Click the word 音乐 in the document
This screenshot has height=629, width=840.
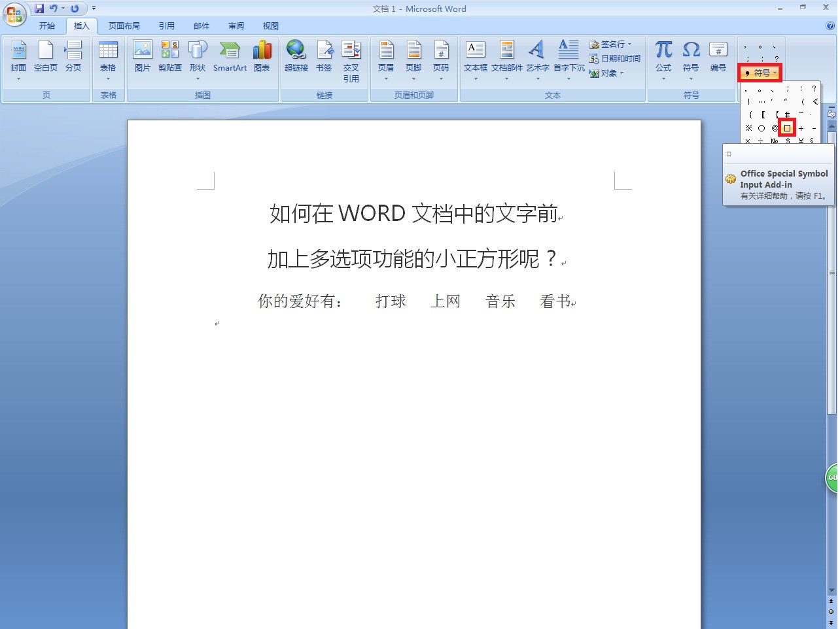[500, 301]
